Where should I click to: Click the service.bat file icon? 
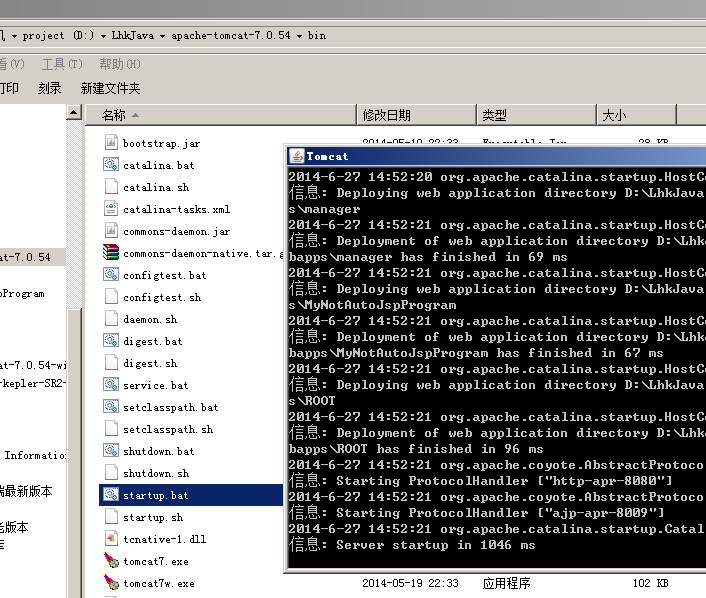click(x=111, y=385)
